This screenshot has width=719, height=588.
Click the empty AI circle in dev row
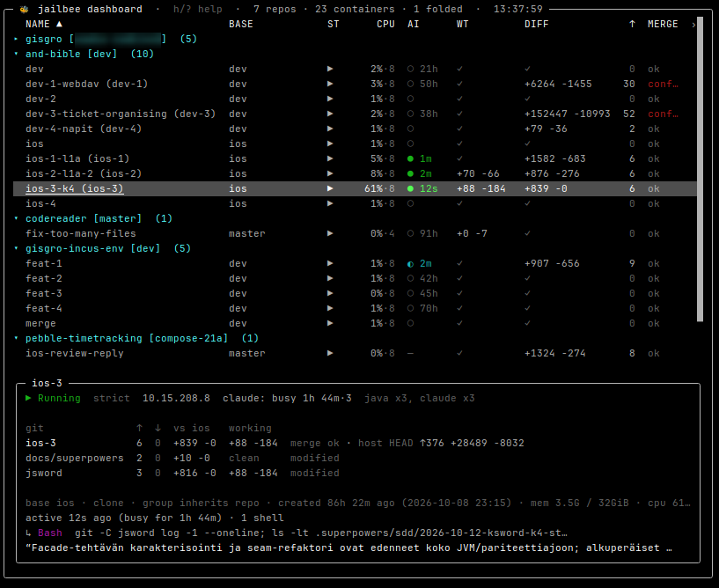pos(410,69)
